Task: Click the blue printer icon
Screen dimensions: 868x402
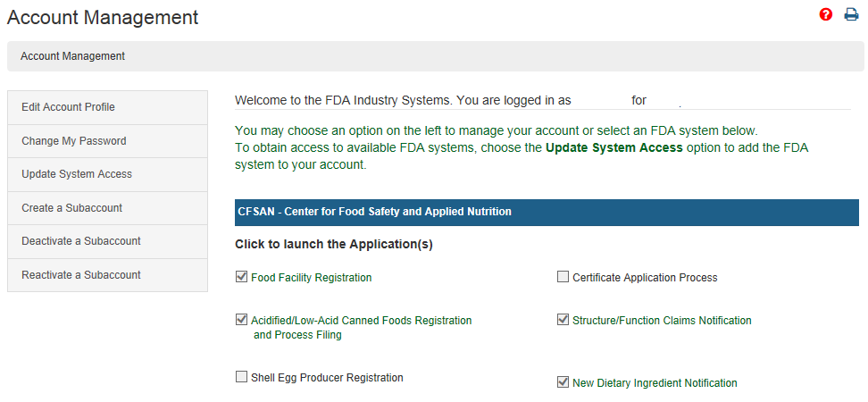Action: (x=851, y=14)
